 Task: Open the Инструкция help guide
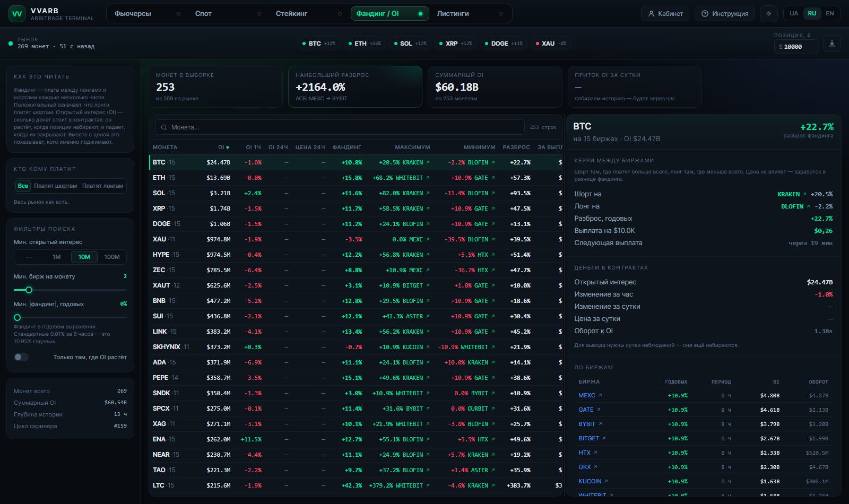coord(725,14)
